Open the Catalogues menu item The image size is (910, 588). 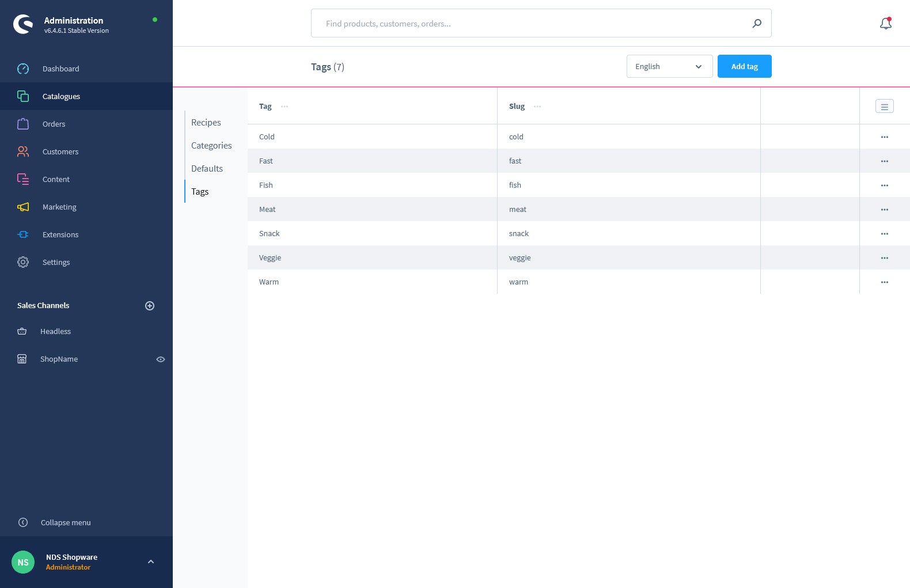(x=86, y=96)
